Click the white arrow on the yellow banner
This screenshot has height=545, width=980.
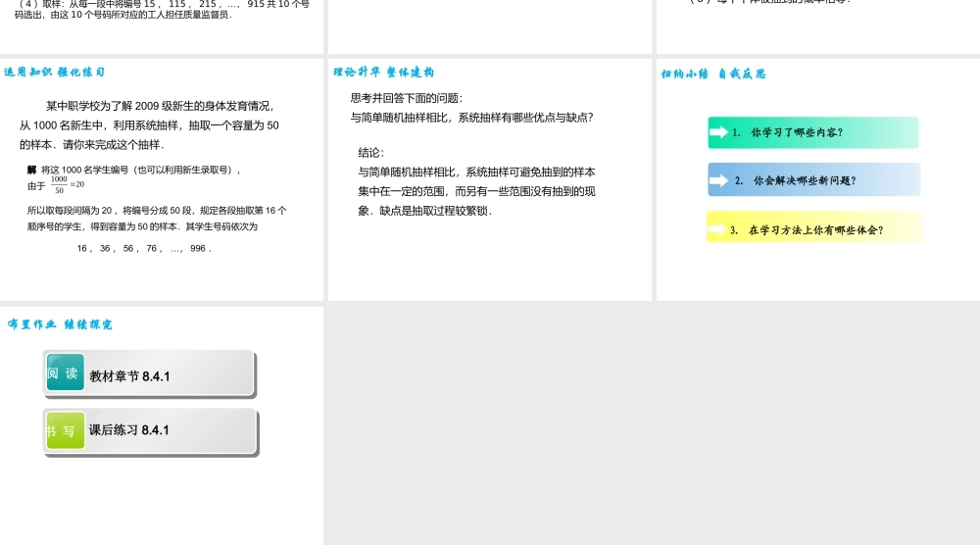pyautogui.click(x=717, y=229)
